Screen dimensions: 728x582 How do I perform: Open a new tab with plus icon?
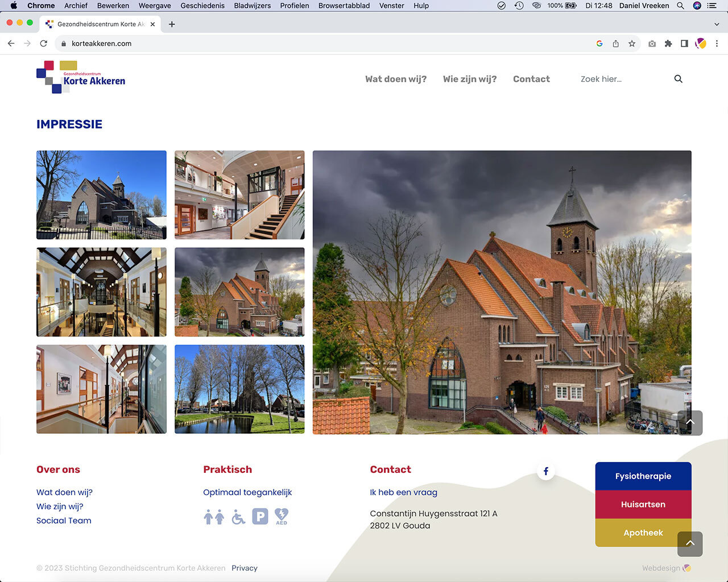[172, 24]
